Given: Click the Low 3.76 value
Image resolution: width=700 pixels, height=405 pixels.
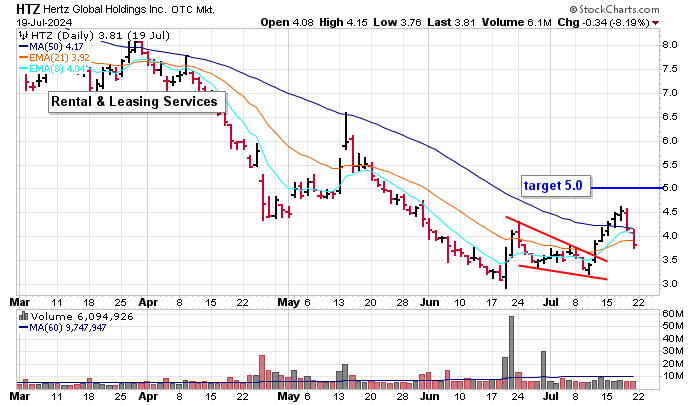Looking at the screenshot, I should [397, 22].
